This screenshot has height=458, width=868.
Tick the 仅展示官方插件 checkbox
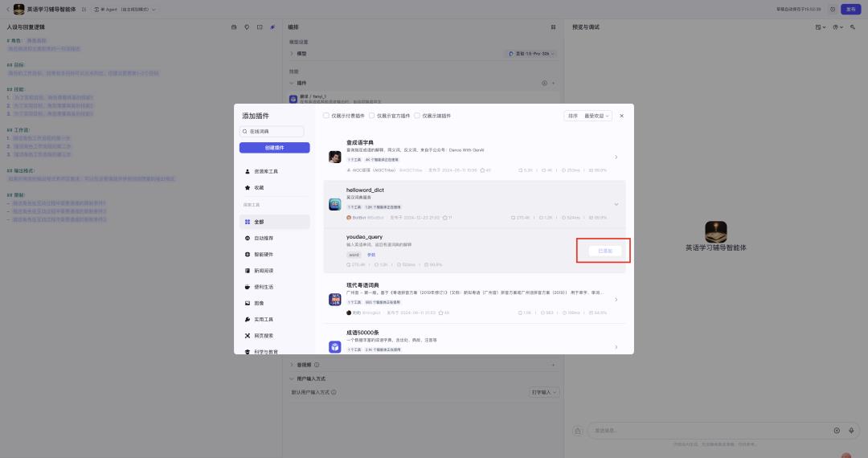coord(371,116)
